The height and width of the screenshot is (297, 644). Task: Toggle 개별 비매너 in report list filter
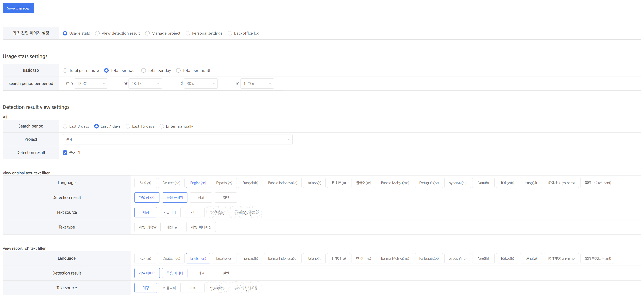coord(147,273)
